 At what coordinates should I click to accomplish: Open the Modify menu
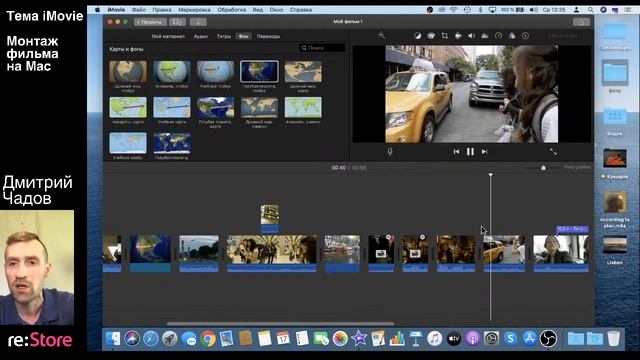point(232,10)
